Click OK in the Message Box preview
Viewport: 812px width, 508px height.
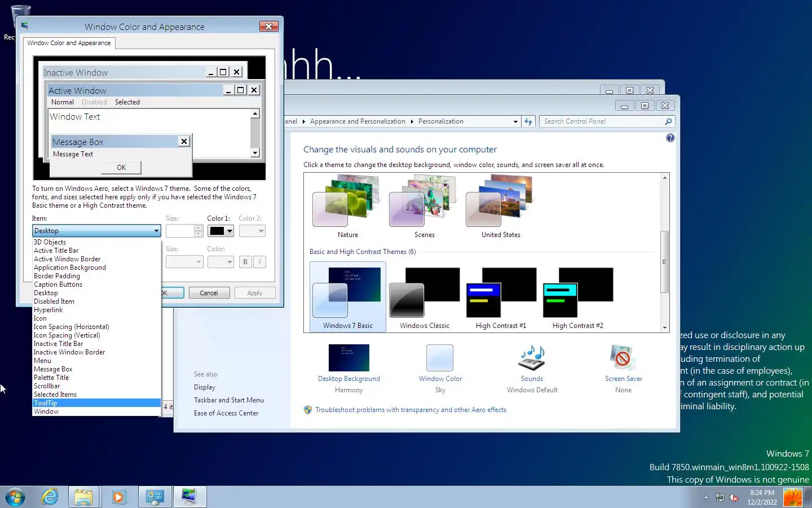pyautogui.click(x=121, y=168)
